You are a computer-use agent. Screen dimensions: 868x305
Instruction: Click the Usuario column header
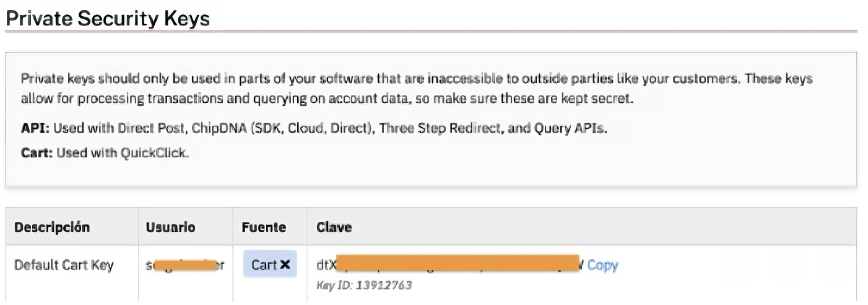[170, 228]
